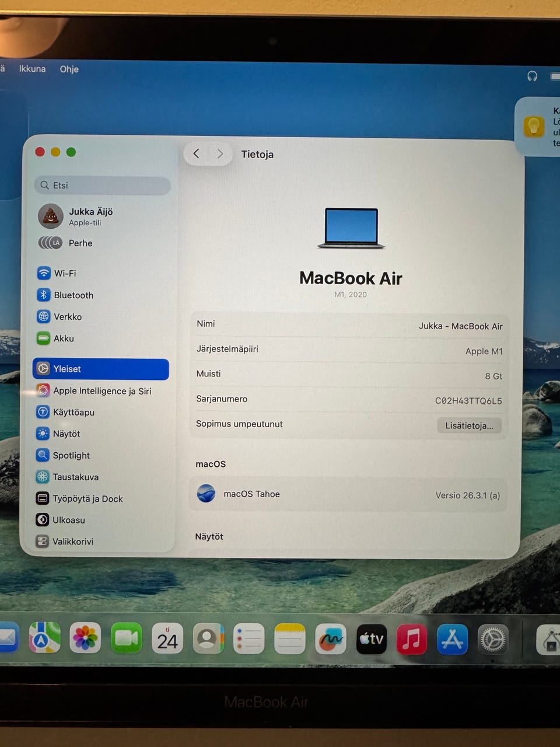The image size is (560, 747).
Task: Click the lightbulb tip notification
Action: 537,127
